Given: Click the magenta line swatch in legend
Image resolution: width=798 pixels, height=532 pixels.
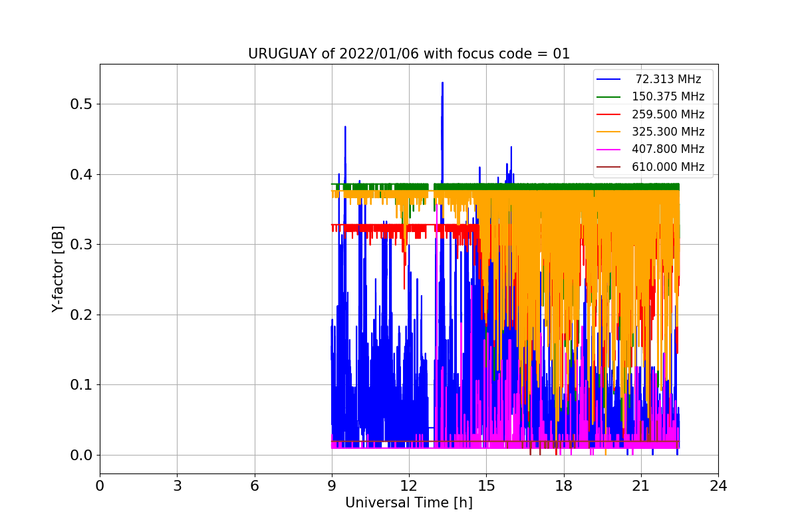Looking at the screenshot, I should click(x=609, y=150).
